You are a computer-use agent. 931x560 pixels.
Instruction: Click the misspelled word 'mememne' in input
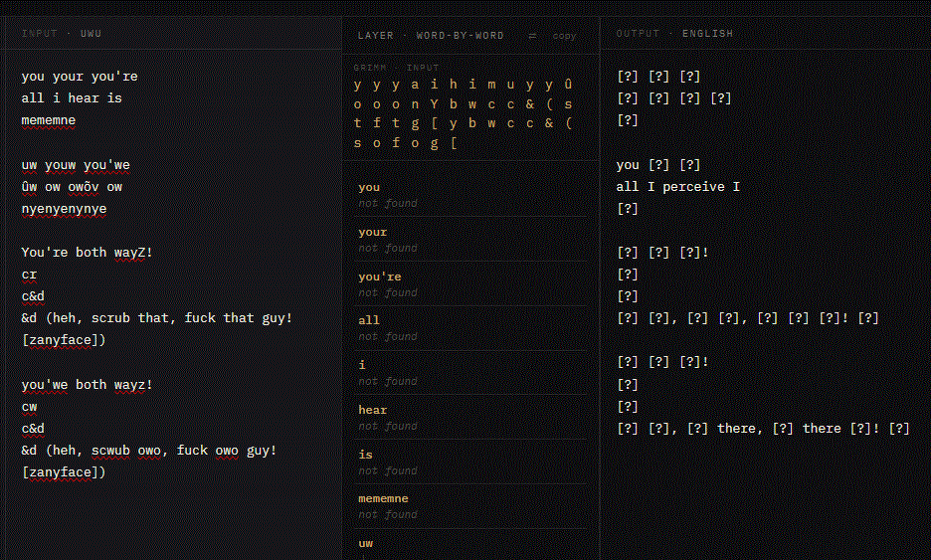point(49,120)
